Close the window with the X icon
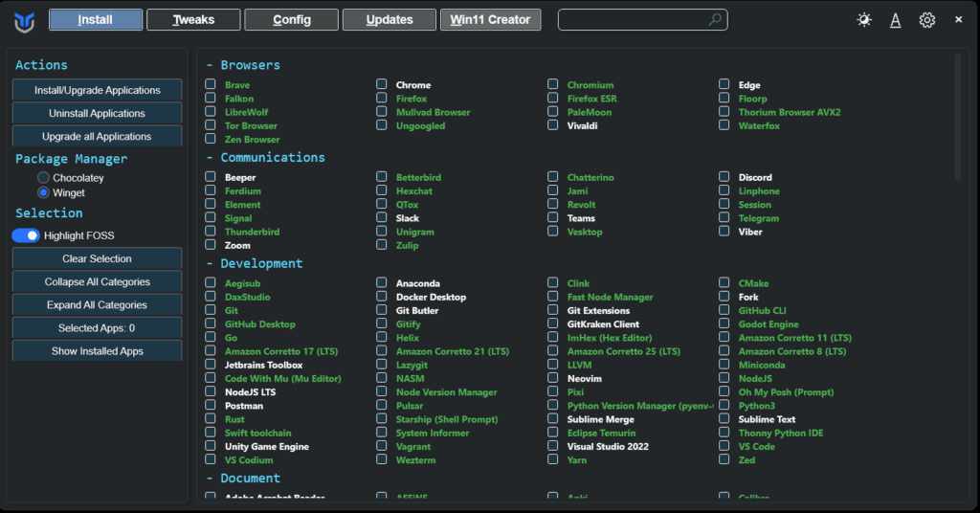Screen dimensions: 980x513 pyautogui.click(x=958, y=20)
